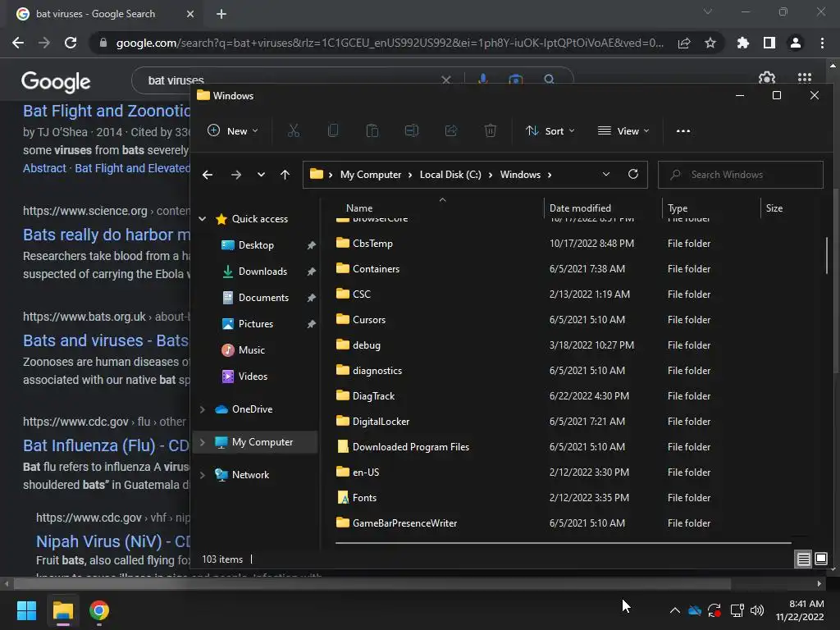This screenshot has width=840, height=630.
Task: Click Google Chrome icon on the taskbar
Action: pos(99,610)
